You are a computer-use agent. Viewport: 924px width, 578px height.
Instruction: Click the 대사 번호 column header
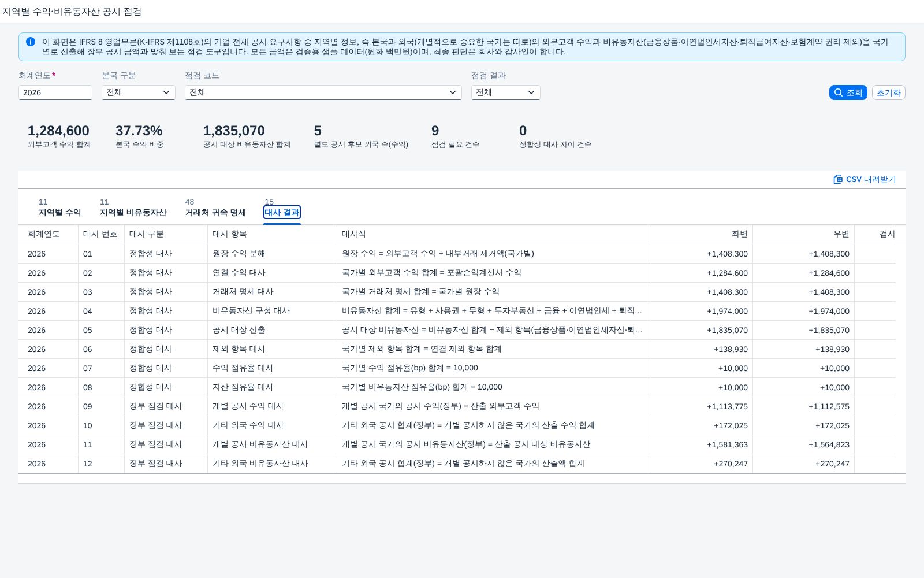101,234
